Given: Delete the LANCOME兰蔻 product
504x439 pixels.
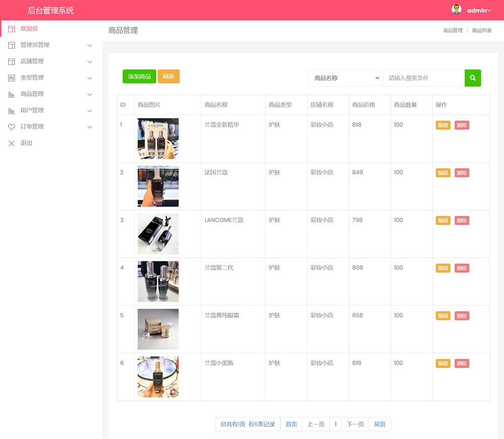Looking at the screenshot, I should [462, 221].
